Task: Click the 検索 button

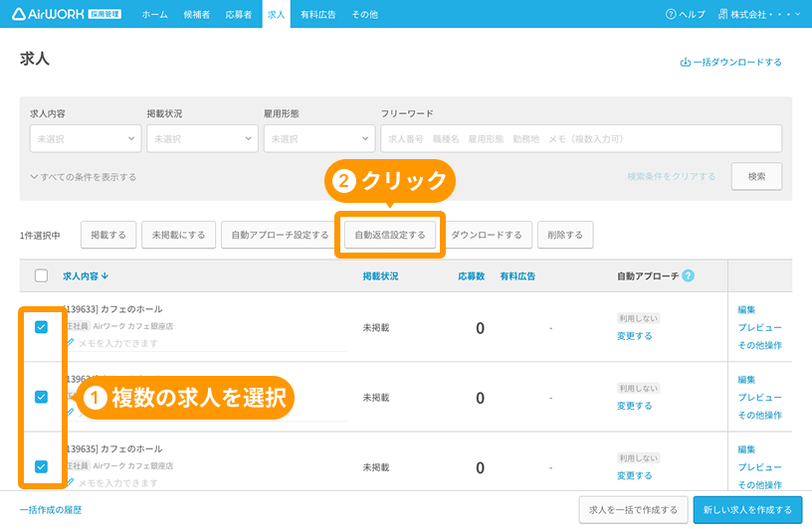Action: [x=756, y=177]
